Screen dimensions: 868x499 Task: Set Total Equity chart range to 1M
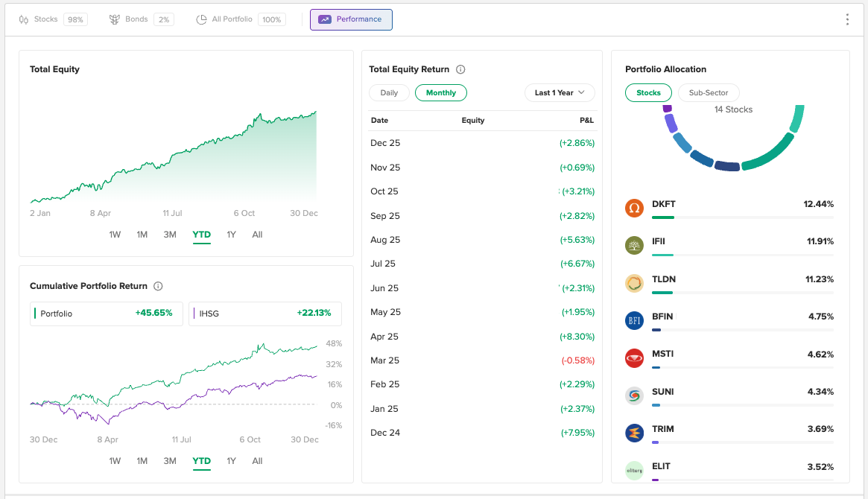point(142,235)
